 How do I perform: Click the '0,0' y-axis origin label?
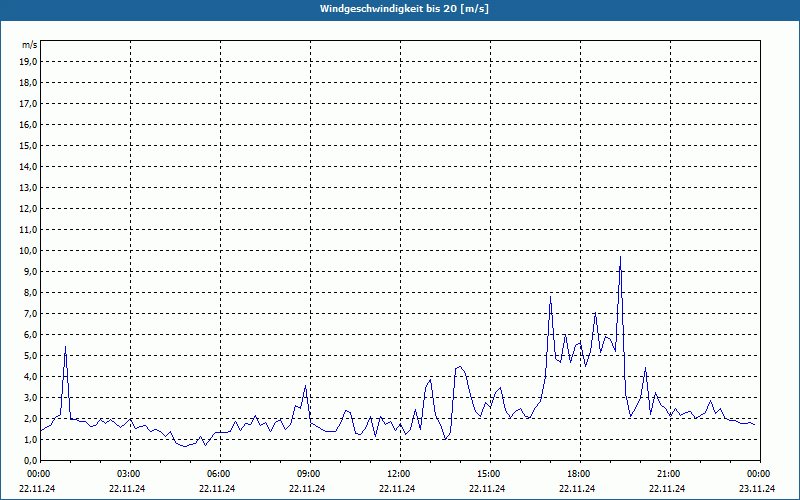click(x=30, y=460)
